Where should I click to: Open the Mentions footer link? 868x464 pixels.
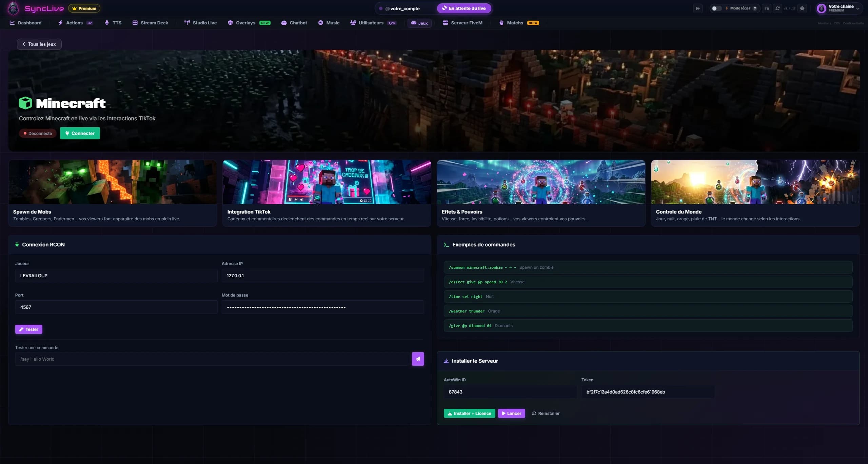click(x=824, y=23)
